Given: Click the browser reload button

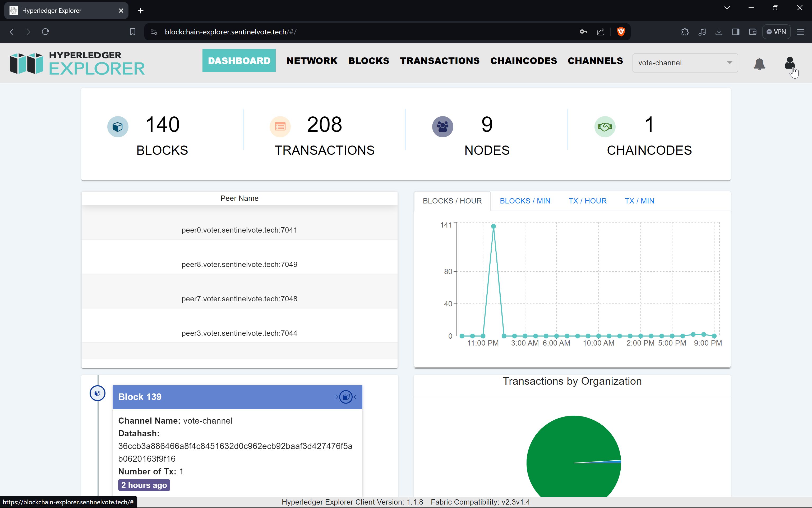Looking at the screenshot, I should 45,31.
